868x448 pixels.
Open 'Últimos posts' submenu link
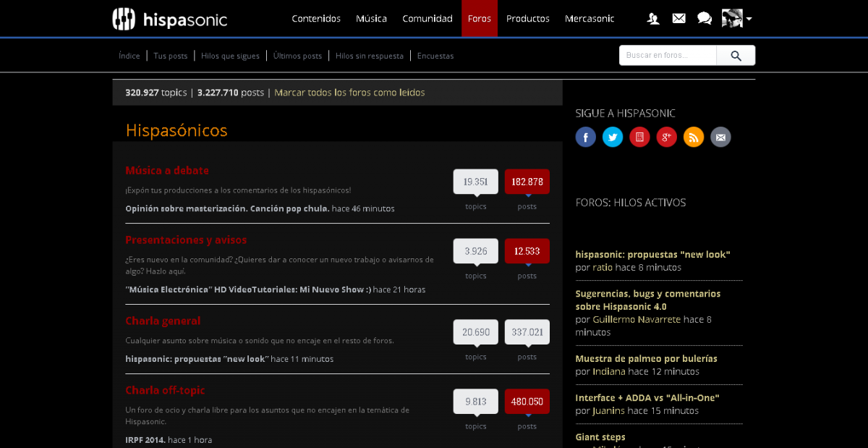pos(297,56)
